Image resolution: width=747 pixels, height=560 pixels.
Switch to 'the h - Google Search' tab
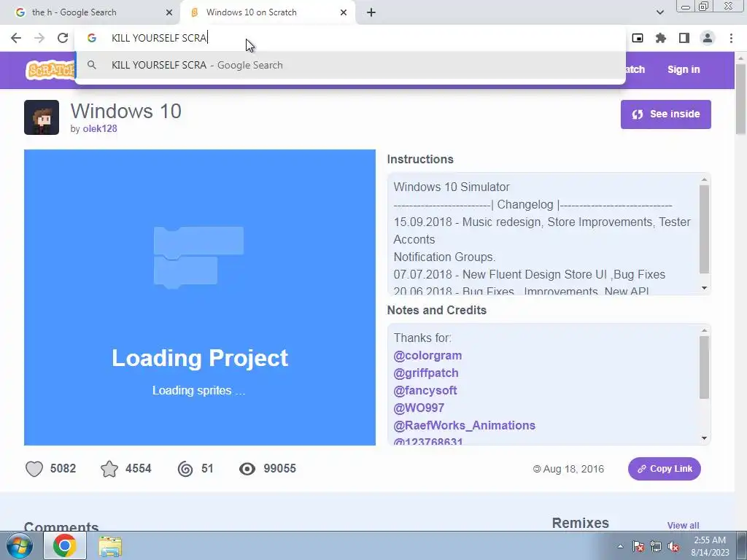[x=90, y=12]
